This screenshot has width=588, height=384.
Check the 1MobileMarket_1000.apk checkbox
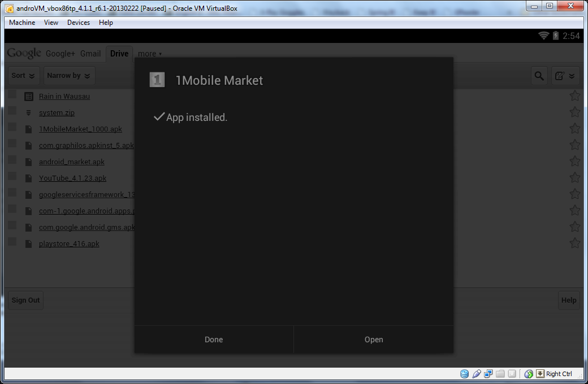(12, 127)
